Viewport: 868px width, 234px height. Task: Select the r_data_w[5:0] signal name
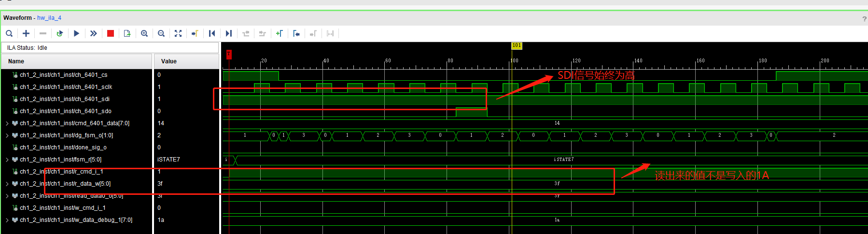click(x=65, y=184)
